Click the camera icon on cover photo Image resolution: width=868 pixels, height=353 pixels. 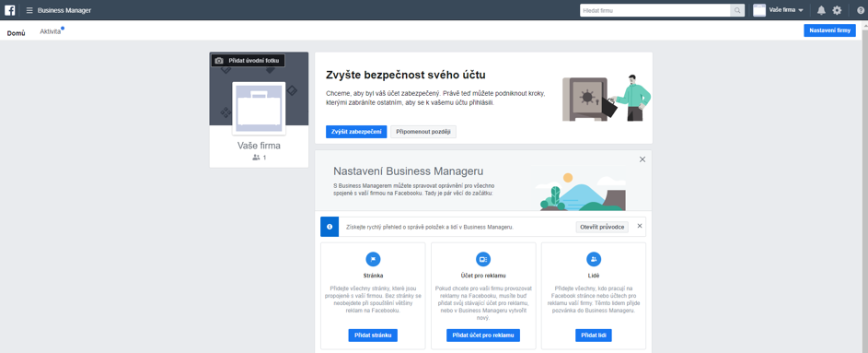pyautogui.click(x=219, y=61)
